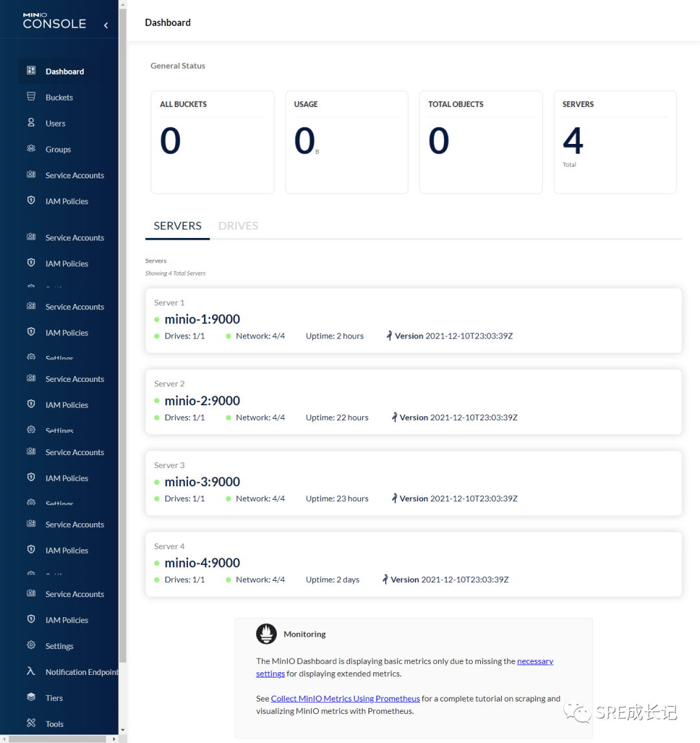Switch to the SERVERS tab
The height and width of the screenshot is (743, 700).
(x=178, y=226)
